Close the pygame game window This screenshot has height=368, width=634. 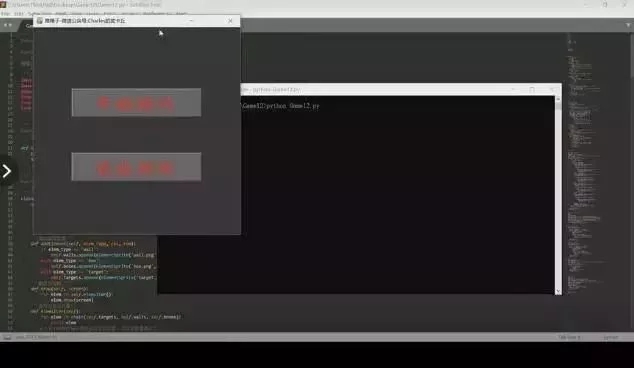(x=230, y=21)
